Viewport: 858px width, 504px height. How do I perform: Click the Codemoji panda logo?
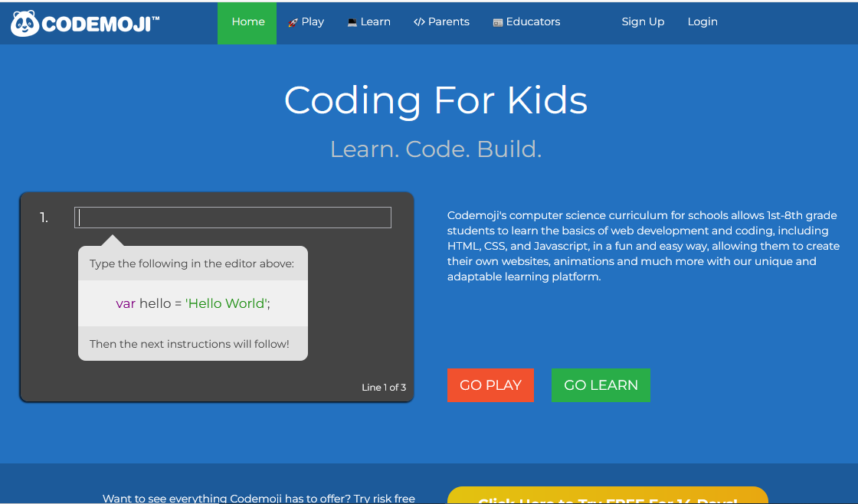[25, 23]
